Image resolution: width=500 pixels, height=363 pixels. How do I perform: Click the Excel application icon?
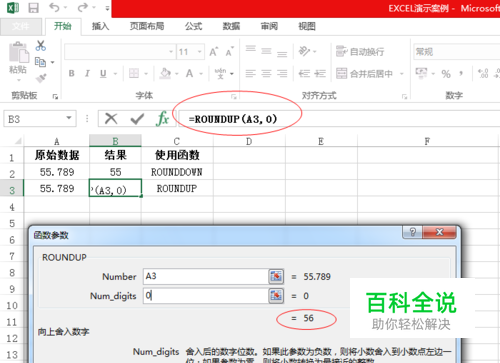[x=13, y=7]
